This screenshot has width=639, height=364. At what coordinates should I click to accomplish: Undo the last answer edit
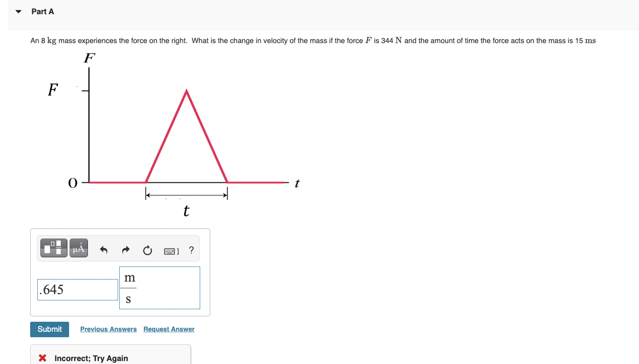(x=103, y=250)
